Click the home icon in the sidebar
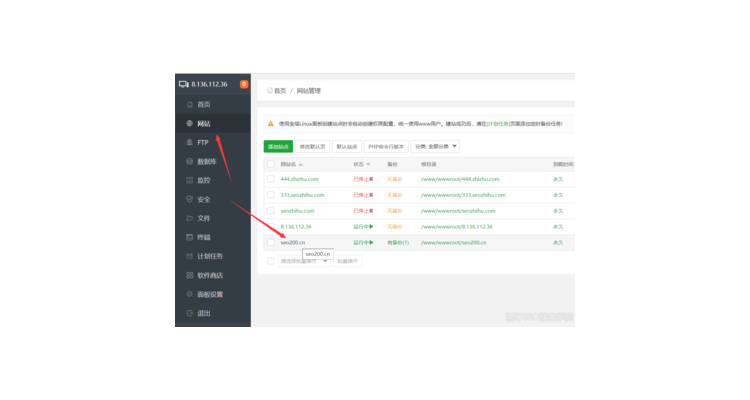The width and height of the screenshot is (750, 400). [189, 104]
